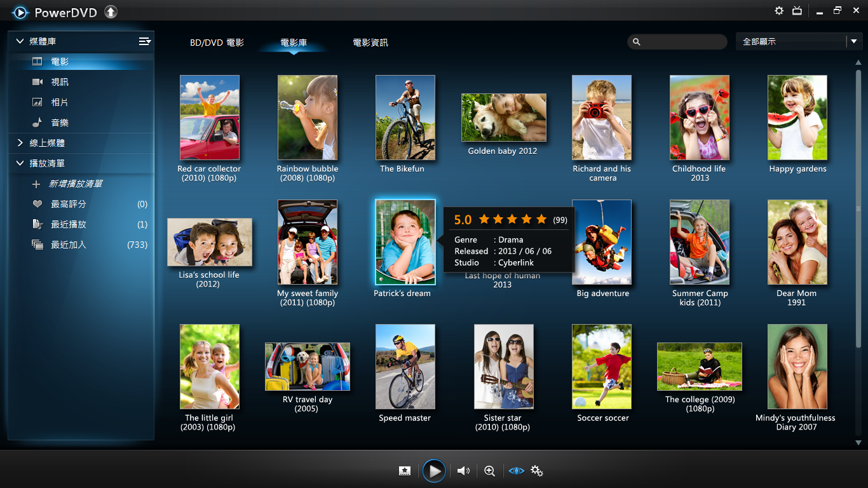Select Mindy's youthfulness Diary poster
Image resolution: width=868 pixels, height=488 pixels.
797,367
